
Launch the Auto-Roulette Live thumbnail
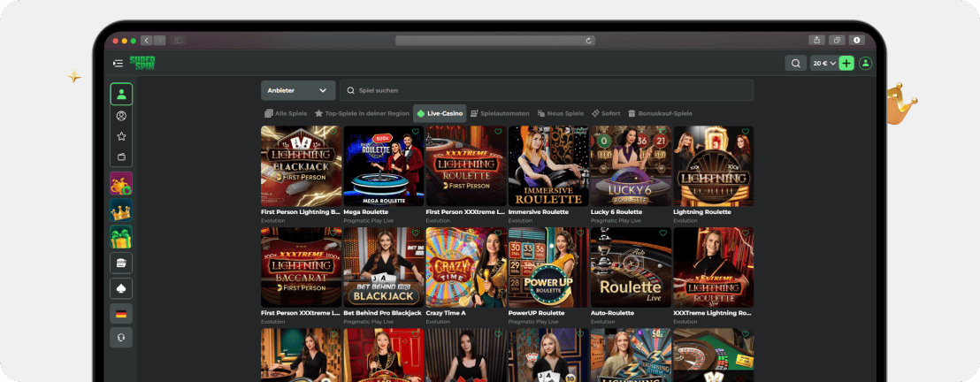[x=632, y=268]
